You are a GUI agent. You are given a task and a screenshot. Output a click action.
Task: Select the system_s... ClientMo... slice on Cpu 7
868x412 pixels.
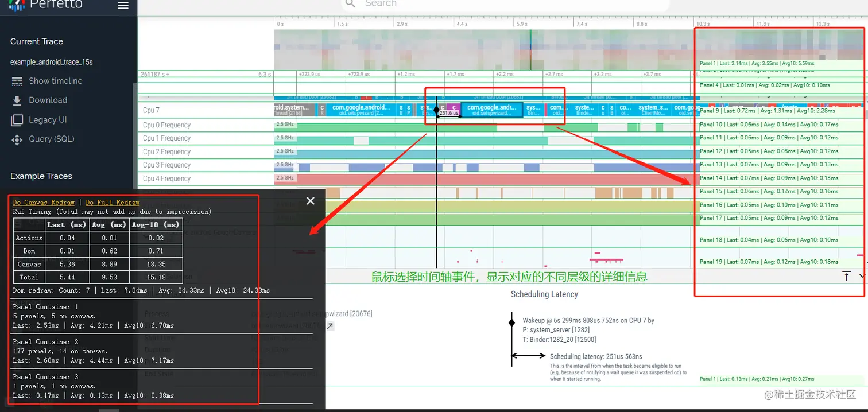[x=653, y=110]
